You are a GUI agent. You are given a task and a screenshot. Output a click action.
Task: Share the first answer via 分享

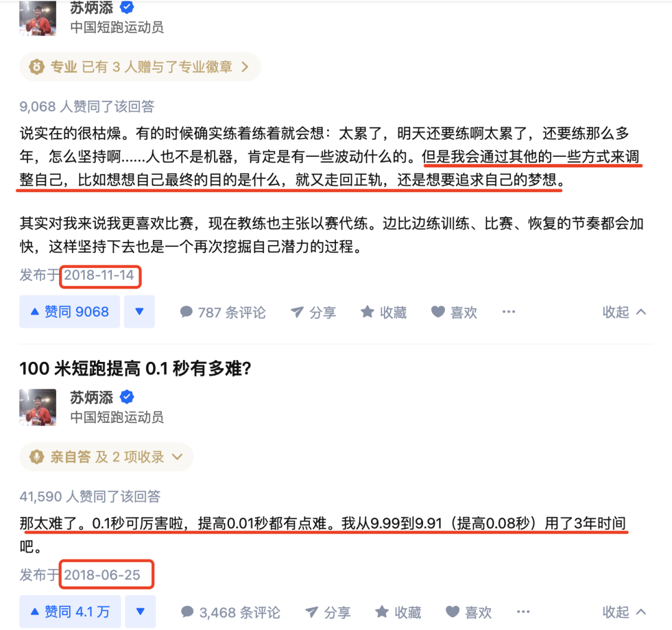pos(313,312)
